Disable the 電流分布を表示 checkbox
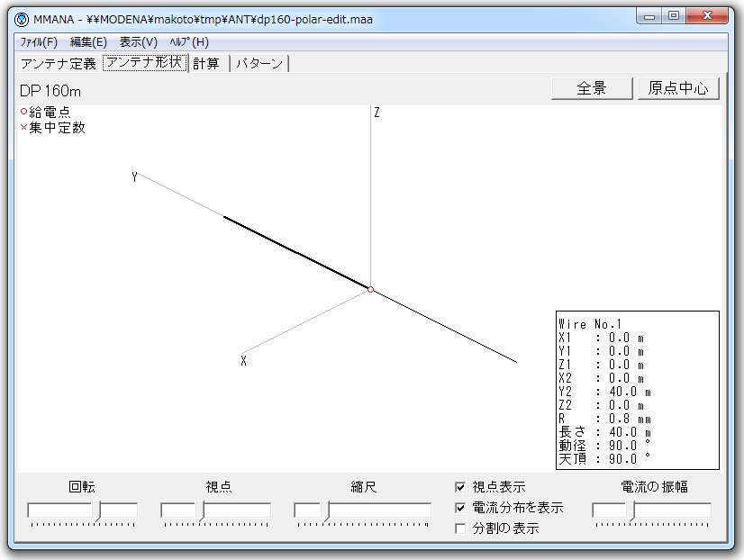Viewport: 744px width, 560px height. coord(461,508)
